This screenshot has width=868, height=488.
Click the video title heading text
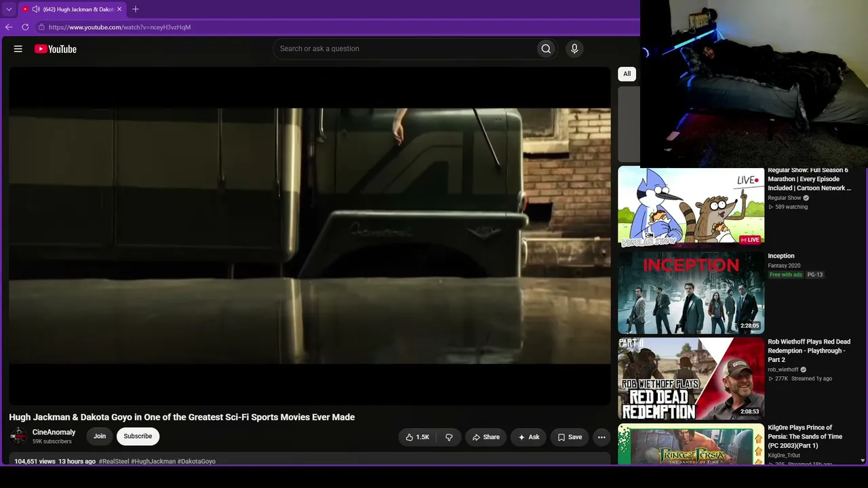(182, 417)
